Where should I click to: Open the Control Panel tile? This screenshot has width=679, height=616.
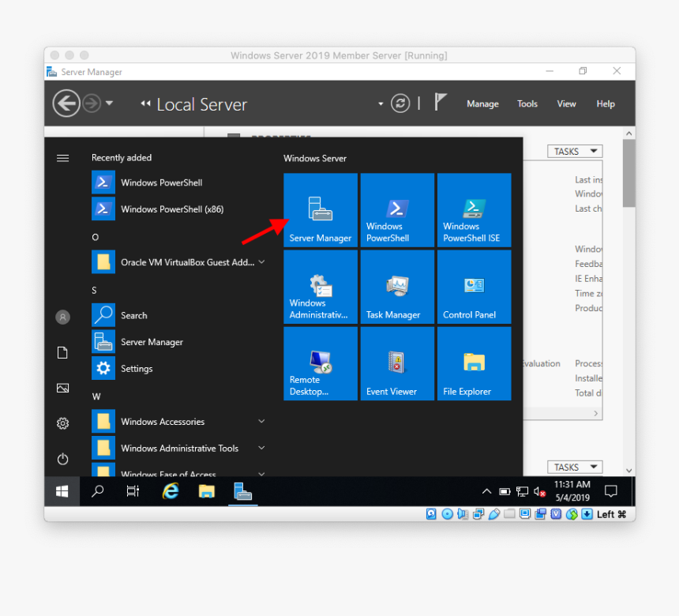click(474, 287)
